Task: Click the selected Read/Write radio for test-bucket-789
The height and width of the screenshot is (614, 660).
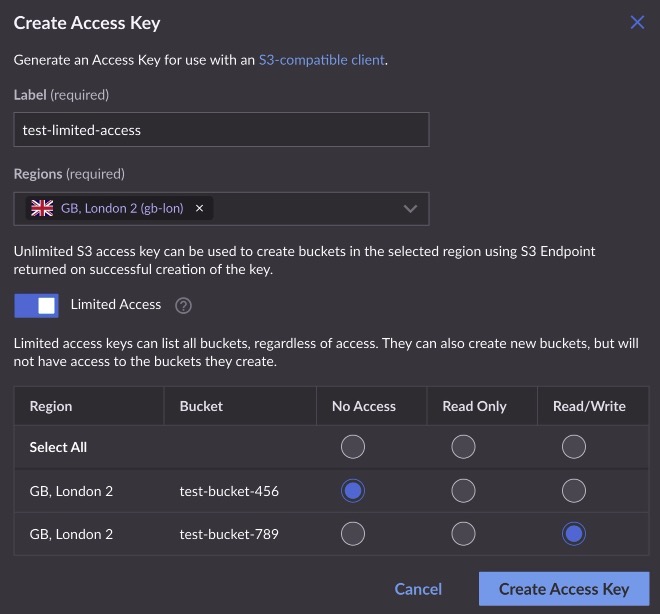Action: click(x=574, y=534)
